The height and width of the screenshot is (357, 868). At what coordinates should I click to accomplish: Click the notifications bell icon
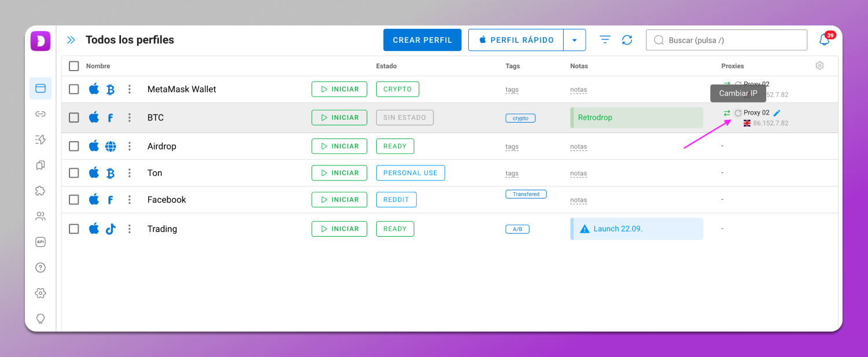pyautogui.click(x=824, y=40)
